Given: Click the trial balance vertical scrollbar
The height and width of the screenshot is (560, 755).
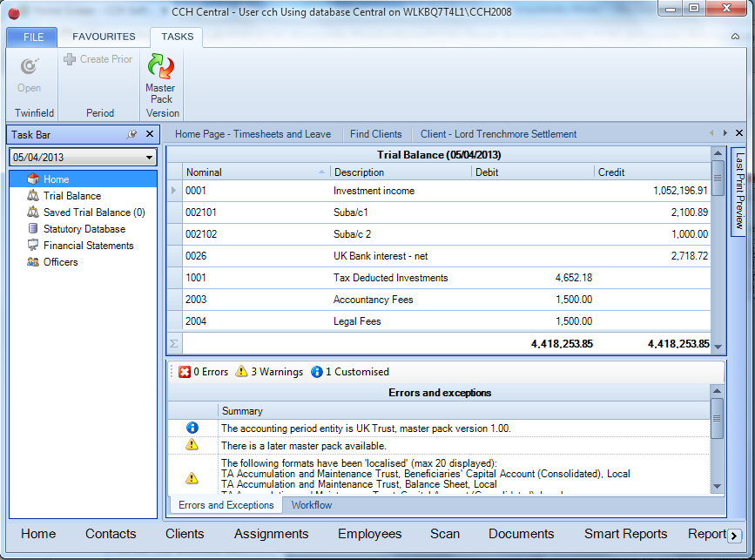Looking at the screenshot, I should tap(718, 250).
